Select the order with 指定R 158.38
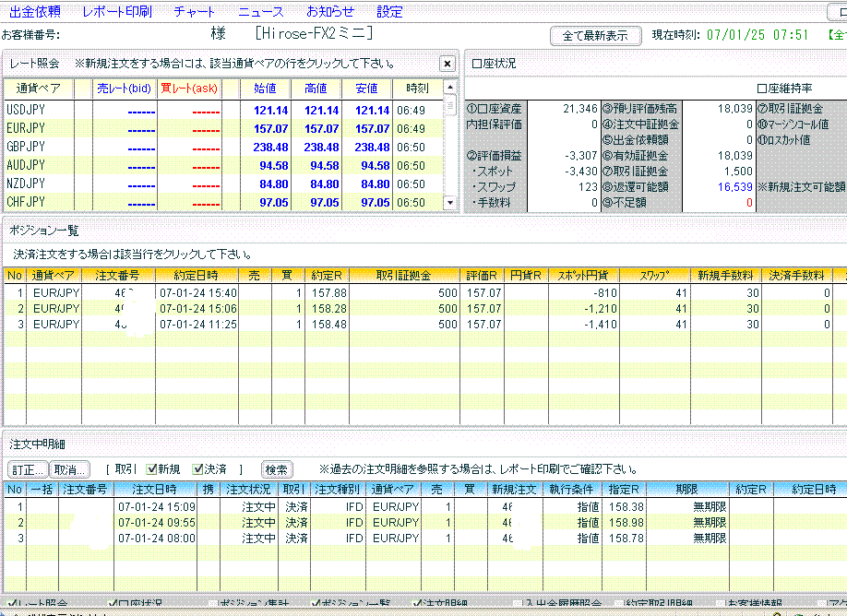847x616 pixels. tap(424, 507)
